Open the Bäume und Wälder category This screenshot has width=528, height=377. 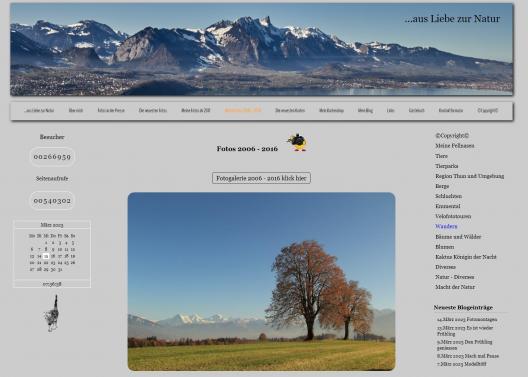click(x=458, y=237)
